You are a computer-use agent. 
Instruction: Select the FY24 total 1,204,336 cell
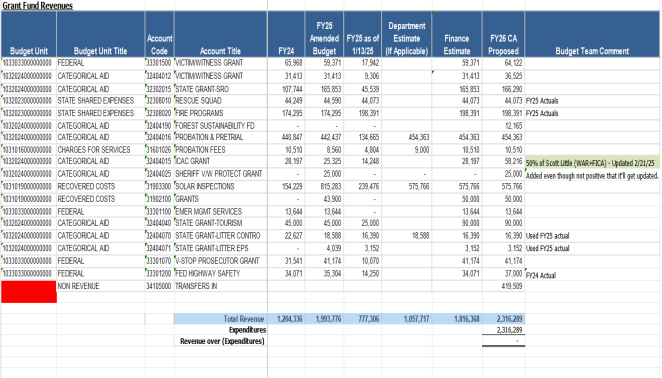pyautogui.click(x=286, y=319)
